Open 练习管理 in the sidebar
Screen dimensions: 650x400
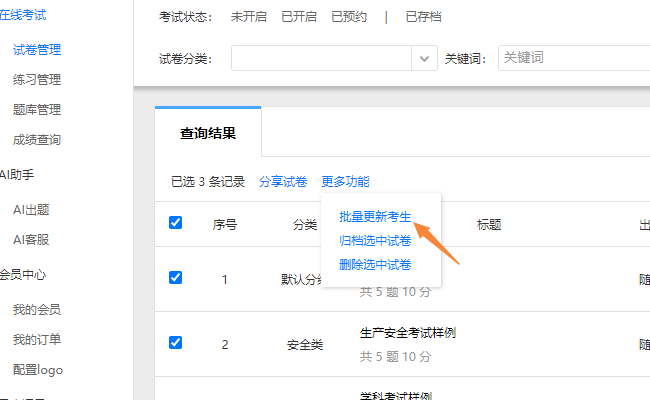37,80
